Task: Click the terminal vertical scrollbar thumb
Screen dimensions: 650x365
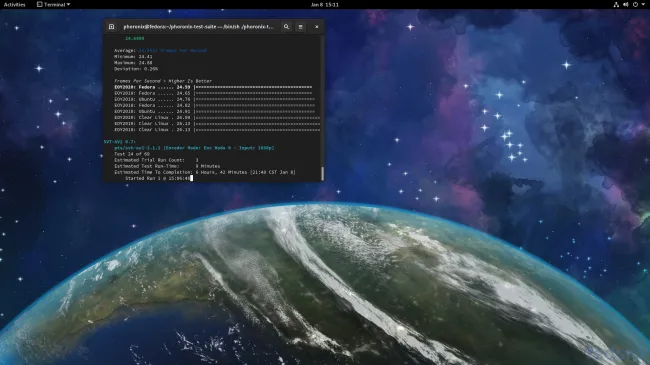Action: (322, 173)
